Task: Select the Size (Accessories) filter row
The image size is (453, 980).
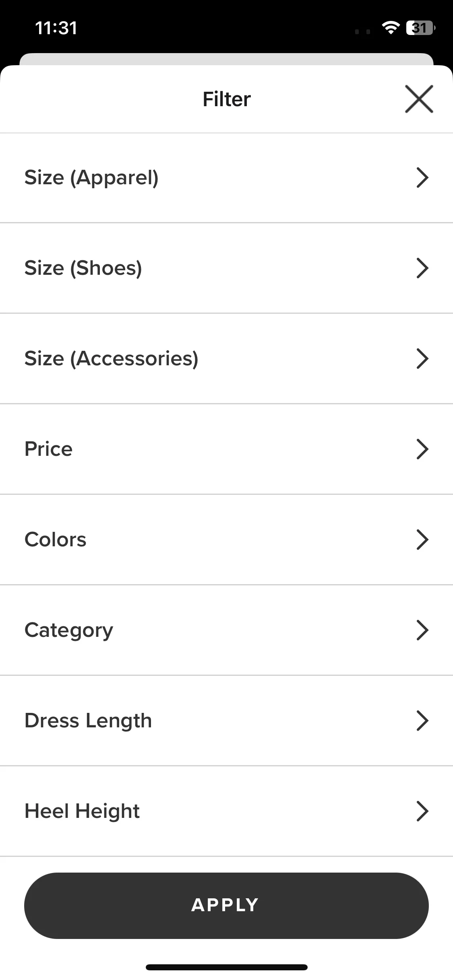Action: click(226, 358)
